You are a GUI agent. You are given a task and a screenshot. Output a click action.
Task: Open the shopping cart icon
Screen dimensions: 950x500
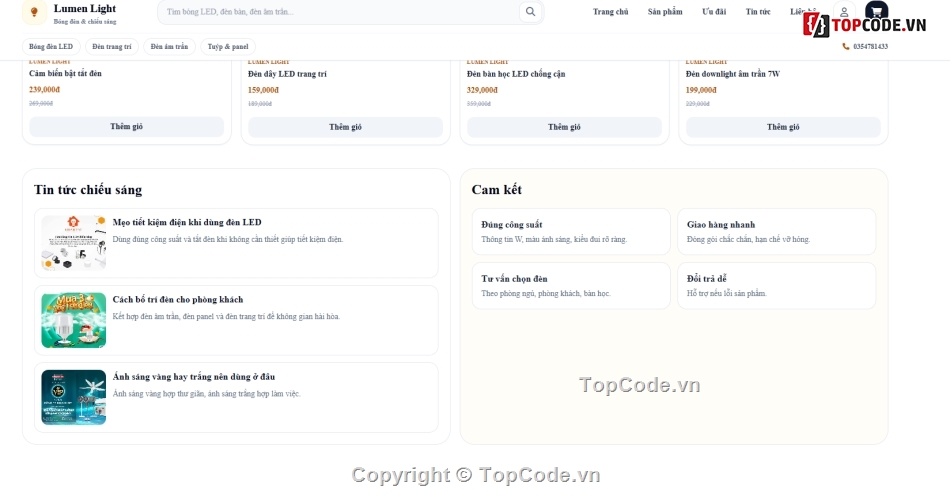[x=876, y=11]
